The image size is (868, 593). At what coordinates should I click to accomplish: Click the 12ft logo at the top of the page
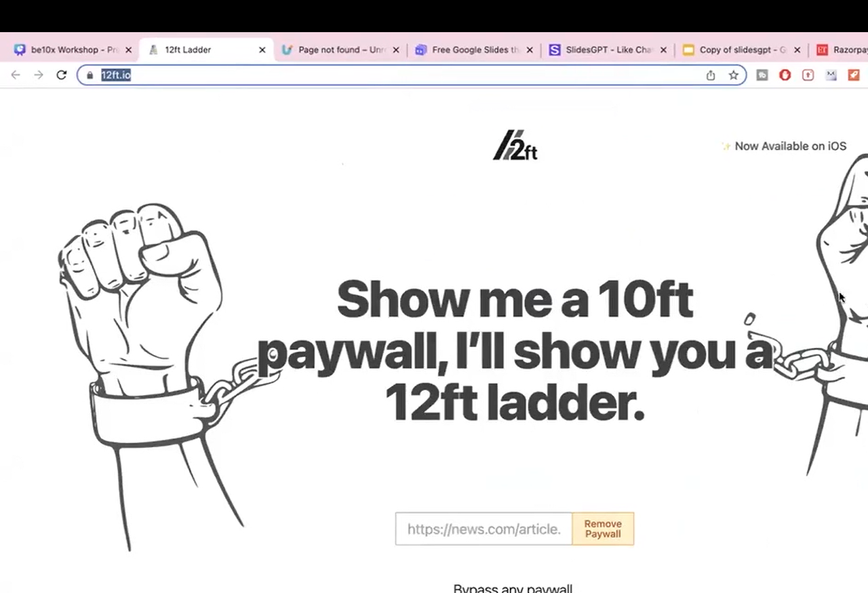pos(515,146)
